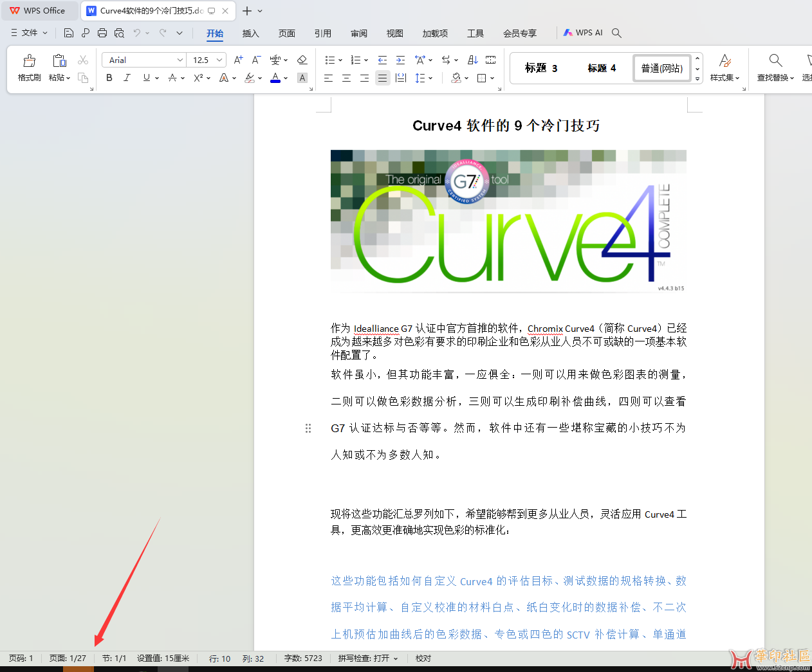812x672 pixels.
Task: Select the 普通(网站) style
Action: coord(662,68)
